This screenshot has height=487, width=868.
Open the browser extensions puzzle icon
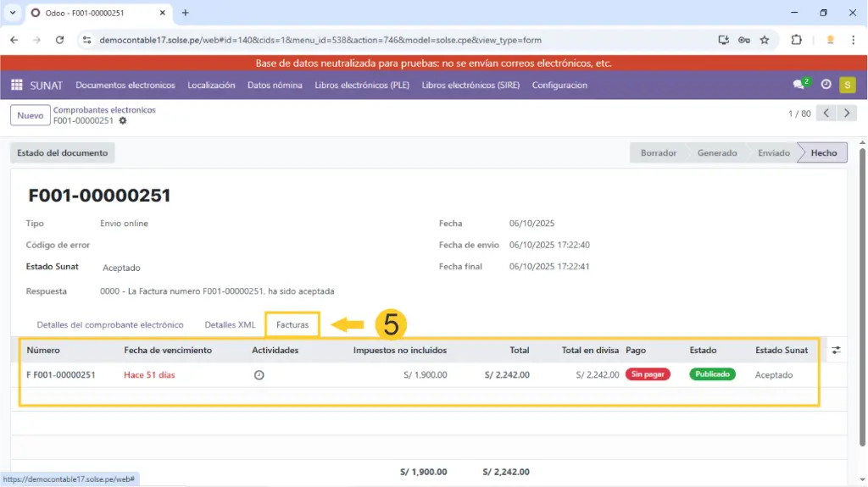(796, 40)
